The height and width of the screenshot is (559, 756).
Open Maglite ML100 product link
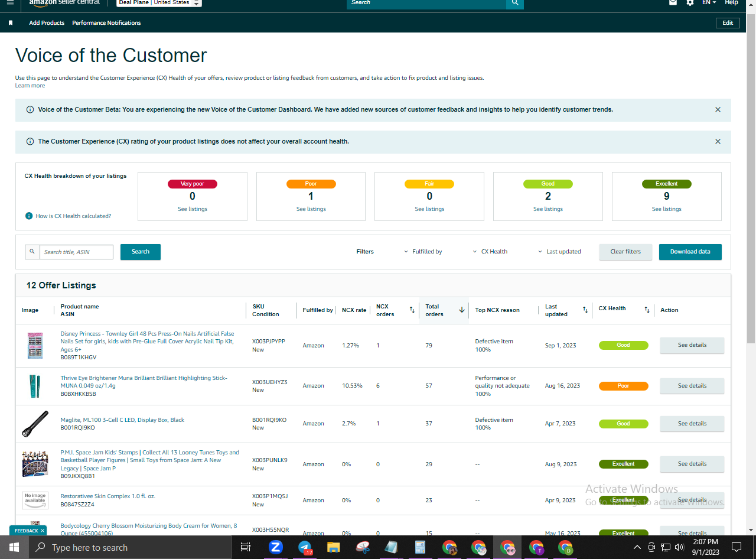pyautogui.click(x=122, y=420)
